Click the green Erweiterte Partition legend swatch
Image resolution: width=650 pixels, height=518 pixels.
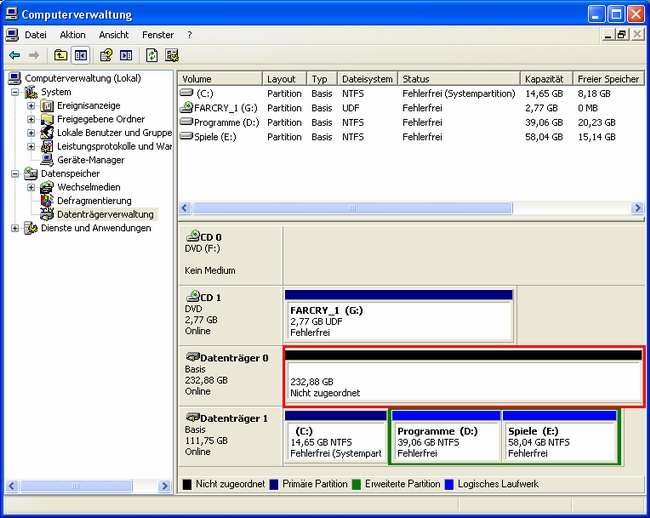(x=356, y=484)
